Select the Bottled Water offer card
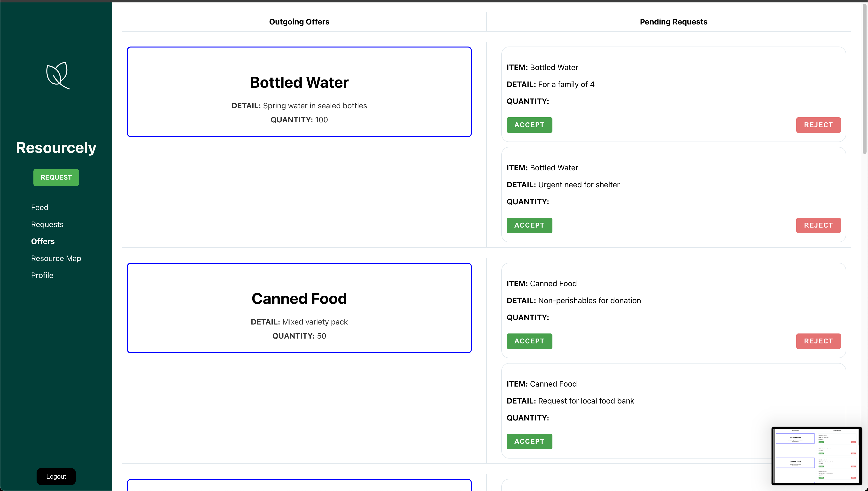Image resolution: width=868 pixels, height=491 pixels. pyautogui.click(x=299, y=92)
